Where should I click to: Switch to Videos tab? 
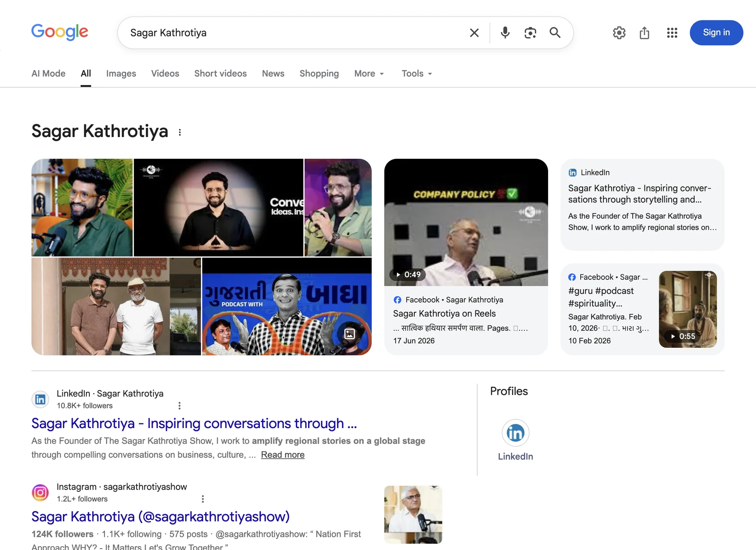tap(165, 73)
